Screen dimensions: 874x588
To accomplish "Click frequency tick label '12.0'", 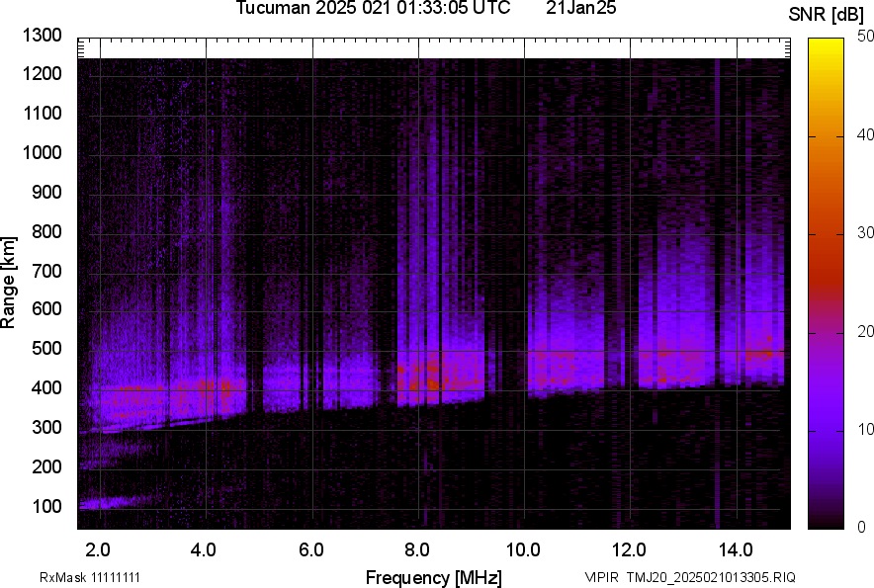I will 629,550.
